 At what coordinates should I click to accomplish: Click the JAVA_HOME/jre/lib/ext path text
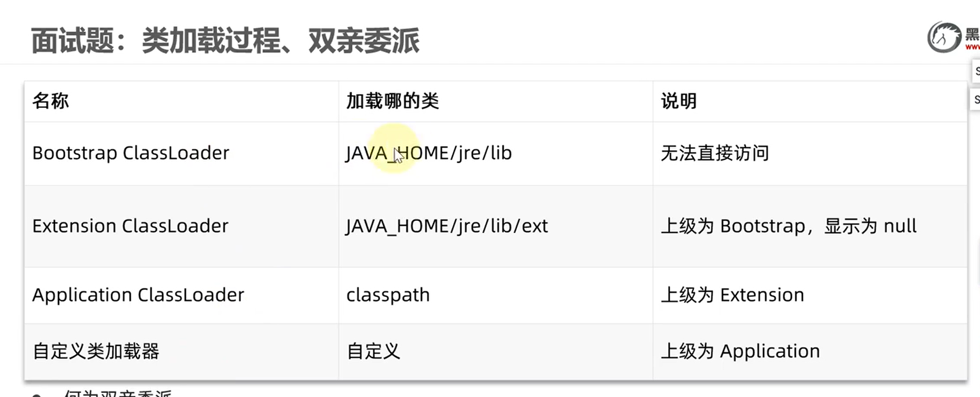coord(446,225)
